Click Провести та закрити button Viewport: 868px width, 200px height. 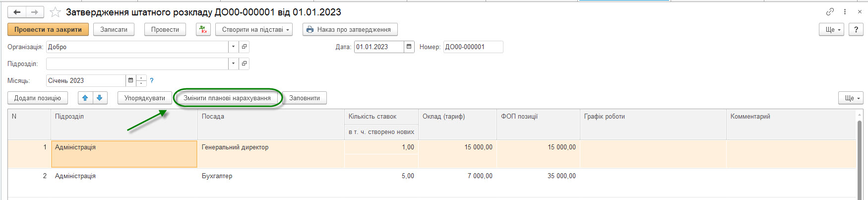click(48, 29)
